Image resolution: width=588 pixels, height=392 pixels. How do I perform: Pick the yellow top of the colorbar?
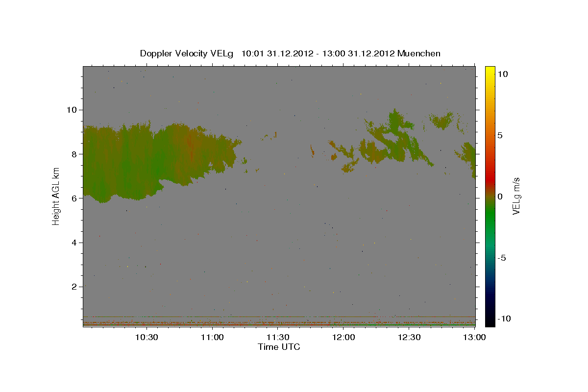tap(490, 73)
